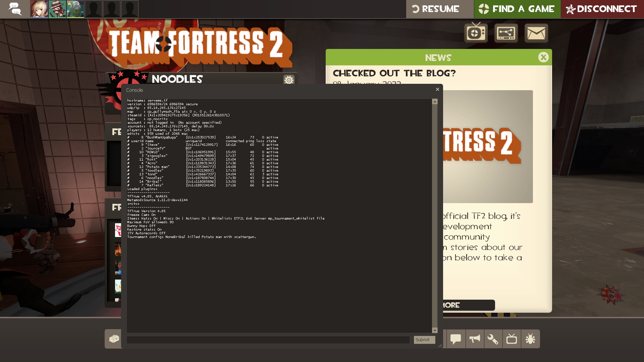Focus the console command input field
The height and width of the screenshot is (362, 644).
pyautogui.click(x=268, y=340)
